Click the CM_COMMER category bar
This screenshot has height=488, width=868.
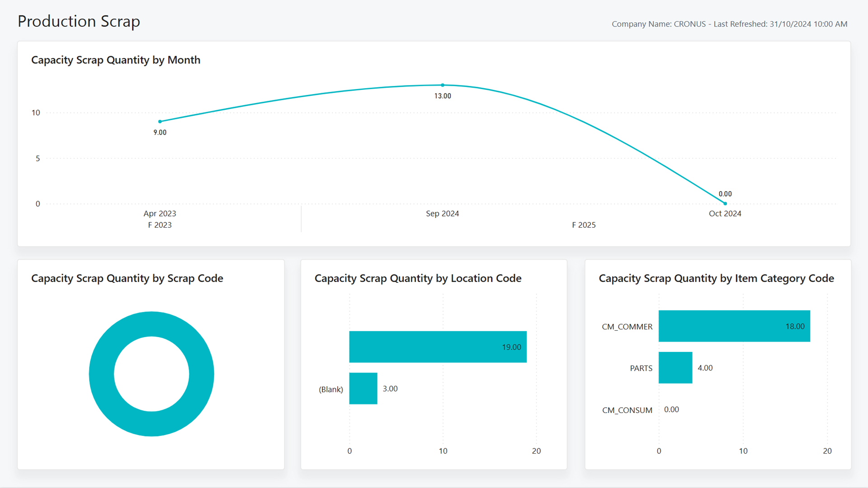pos(734,326)
